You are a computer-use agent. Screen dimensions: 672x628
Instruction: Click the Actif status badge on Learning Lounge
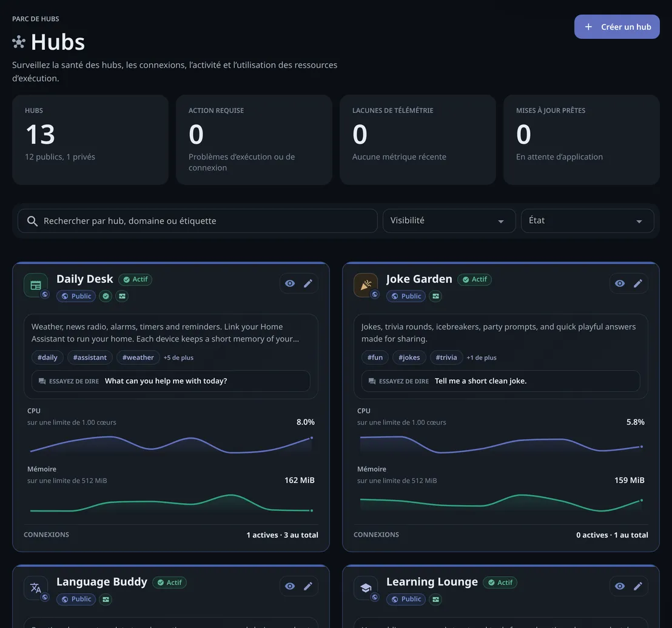500,582
